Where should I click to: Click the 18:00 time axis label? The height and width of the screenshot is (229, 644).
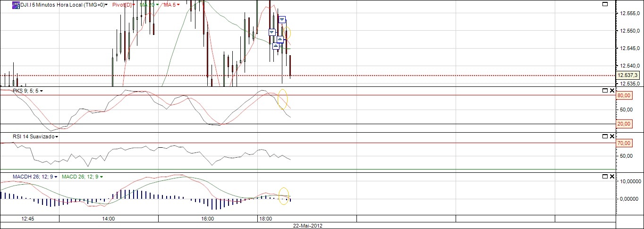coord(265,219)
